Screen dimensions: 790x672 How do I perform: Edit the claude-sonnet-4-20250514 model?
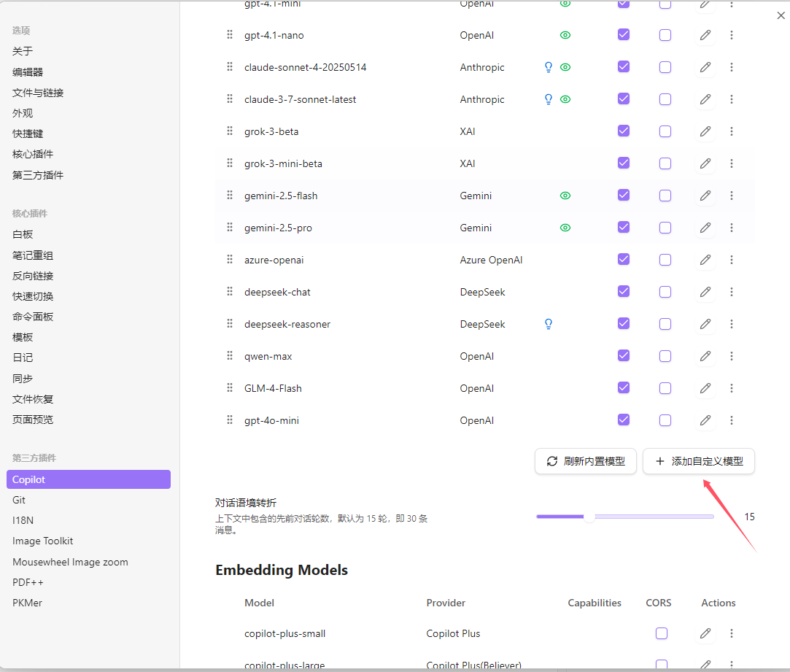click(705, 67)
